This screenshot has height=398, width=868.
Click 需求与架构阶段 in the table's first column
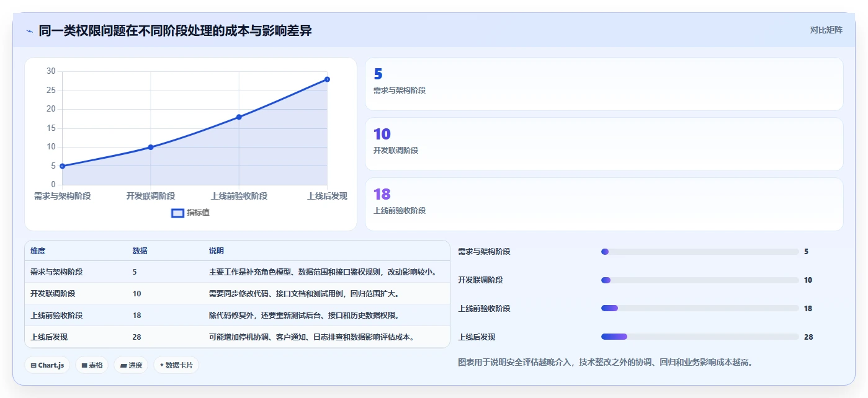coord(56,272)
